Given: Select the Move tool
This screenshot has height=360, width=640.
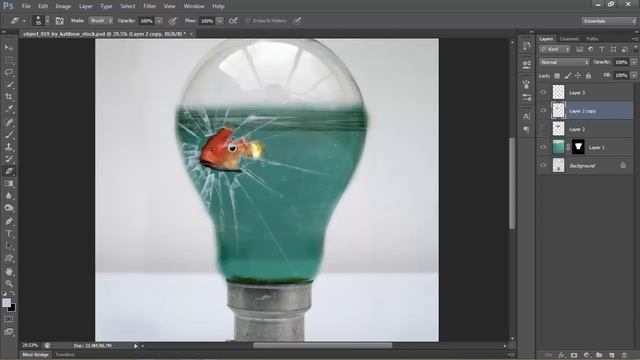Looking at the screenshot, I should (x=9, y=48).
